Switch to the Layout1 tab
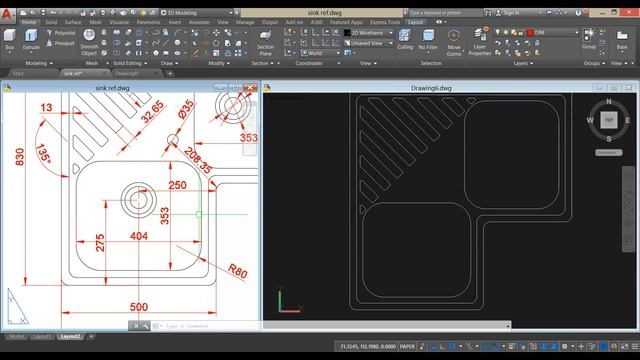This screenshot has width=640, height=360. click(42, 336)
